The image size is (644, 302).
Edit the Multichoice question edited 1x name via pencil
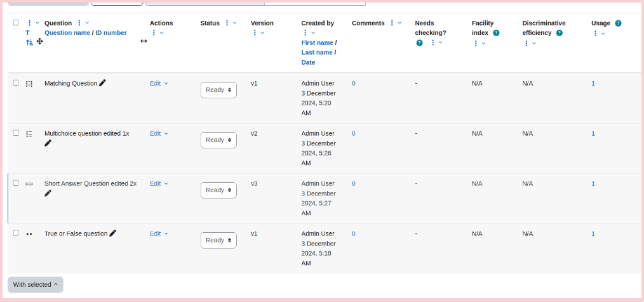point(48,143)
